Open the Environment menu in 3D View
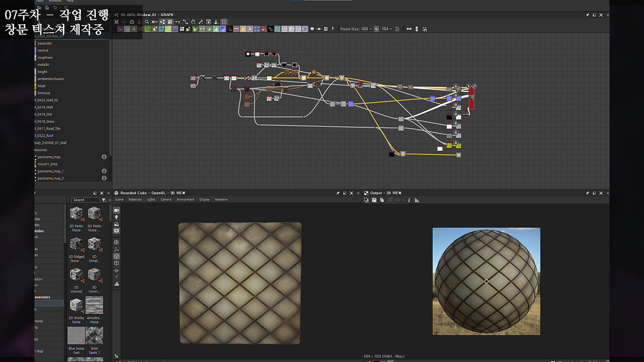 tap(185, 200)
